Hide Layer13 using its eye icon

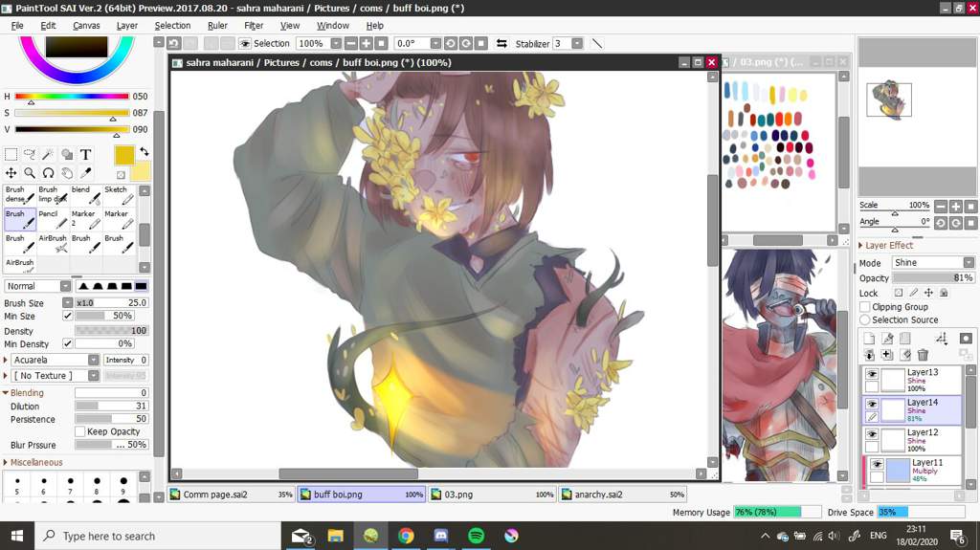(x=872, y=374)
